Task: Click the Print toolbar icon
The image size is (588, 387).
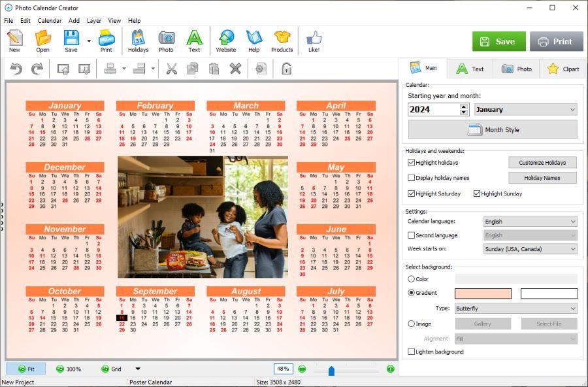Action: pos(106,41)
